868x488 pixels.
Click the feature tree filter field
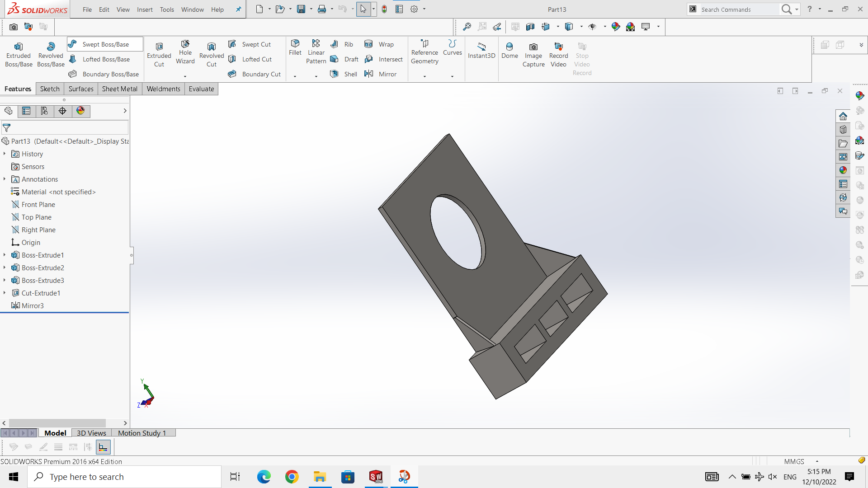click(x=65, y=128)
